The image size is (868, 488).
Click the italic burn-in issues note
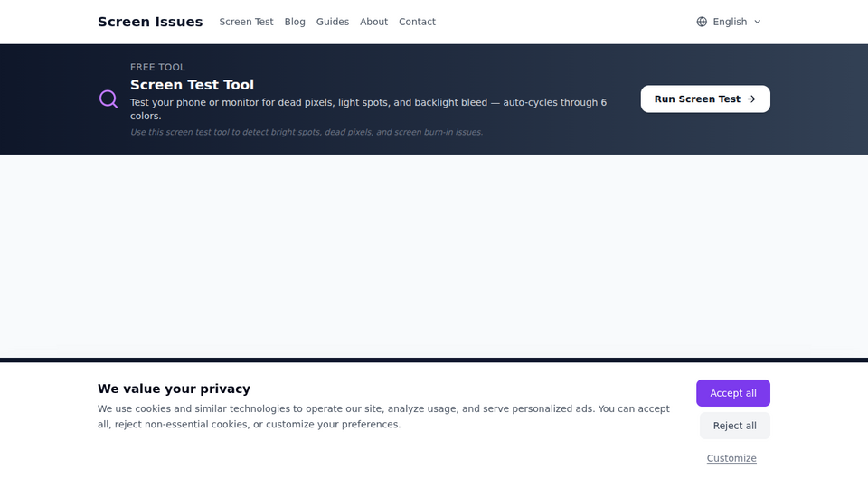click(x=307, y=132)
